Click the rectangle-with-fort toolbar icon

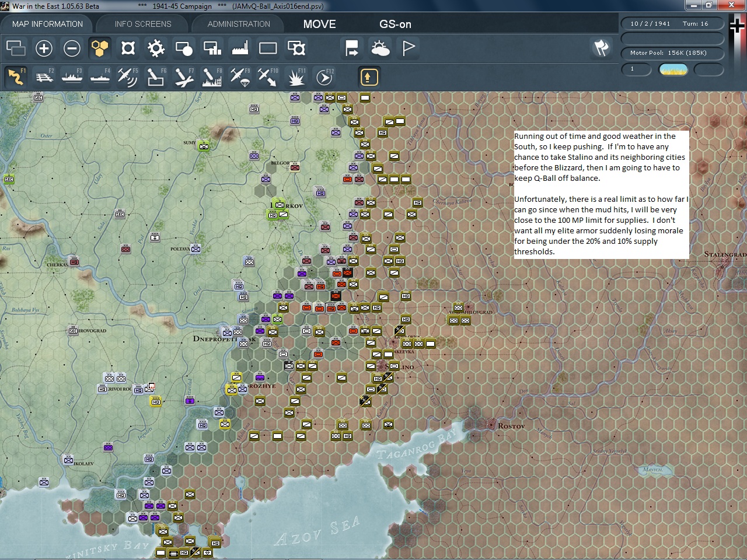point(296,48)
